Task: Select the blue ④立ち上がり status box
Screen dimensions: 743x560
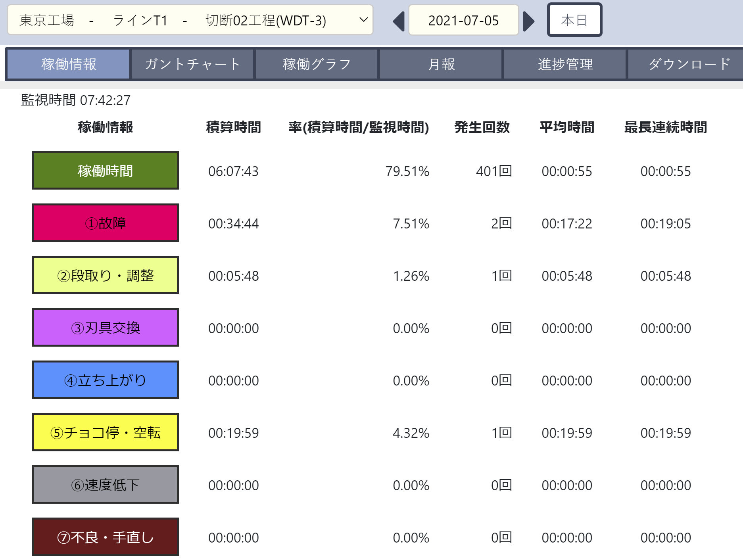Action: pos(105,380)
